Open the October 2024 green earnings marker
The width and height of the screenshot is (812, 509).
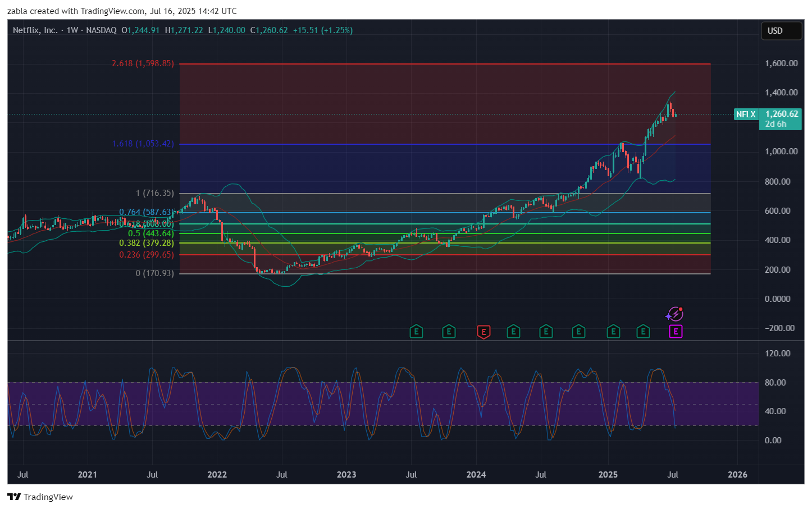578,332
